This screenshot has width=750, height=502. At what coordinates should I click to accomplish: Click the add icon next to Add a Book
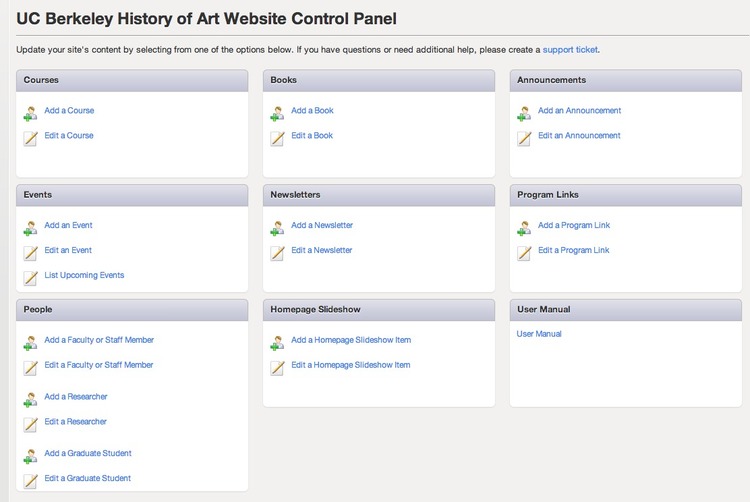(x=277, y=114)
